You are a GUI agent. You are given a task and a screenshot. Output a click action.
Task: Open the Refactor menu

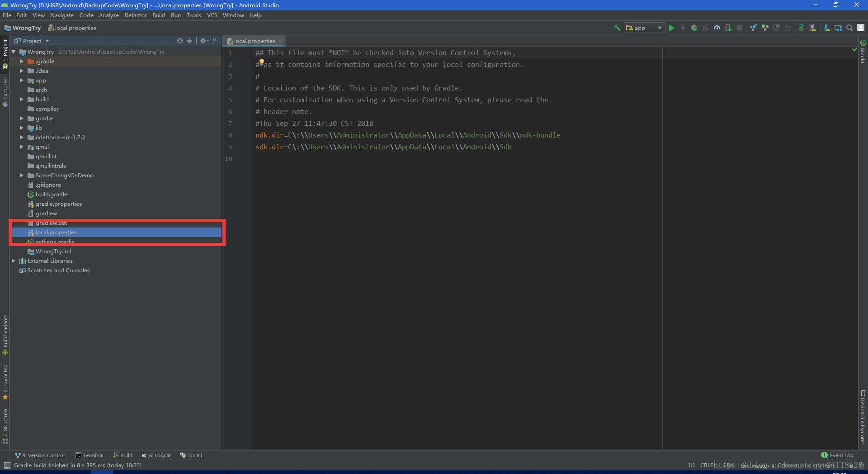pos(136,15)
